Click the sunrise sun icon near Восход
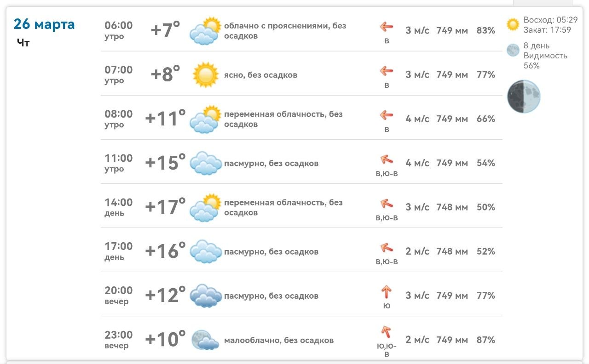This screenshot has height=364, width=589. (x=513, y=24)
